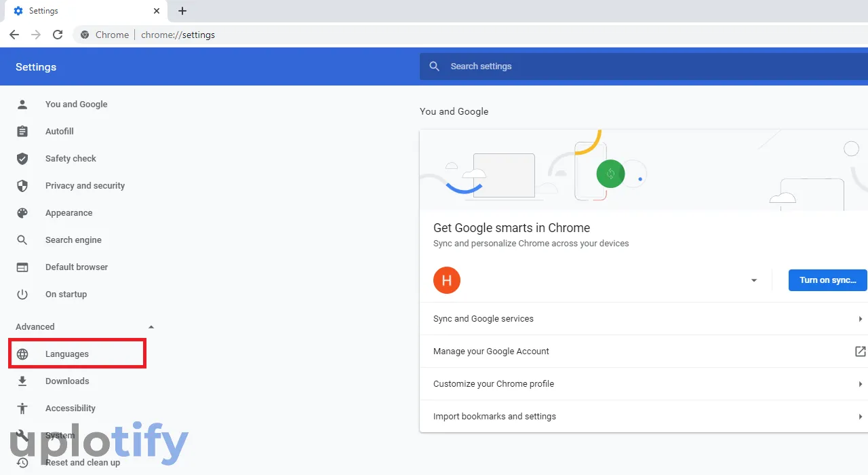Select the Settings browser tab
Viewport: 868px width, 475px height.
pyautogui.click(x=85, y=11)
